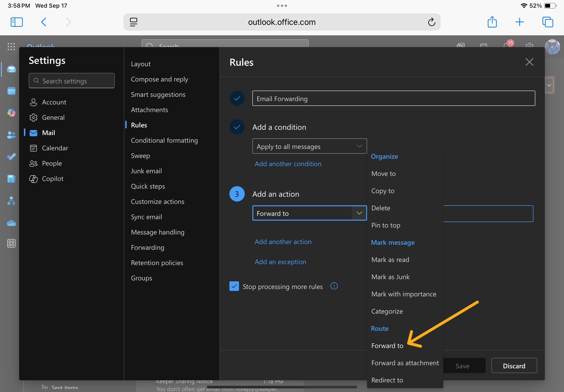Open the Reader view menu in address bar
564x392 pixels.
[x=134, y=22]
